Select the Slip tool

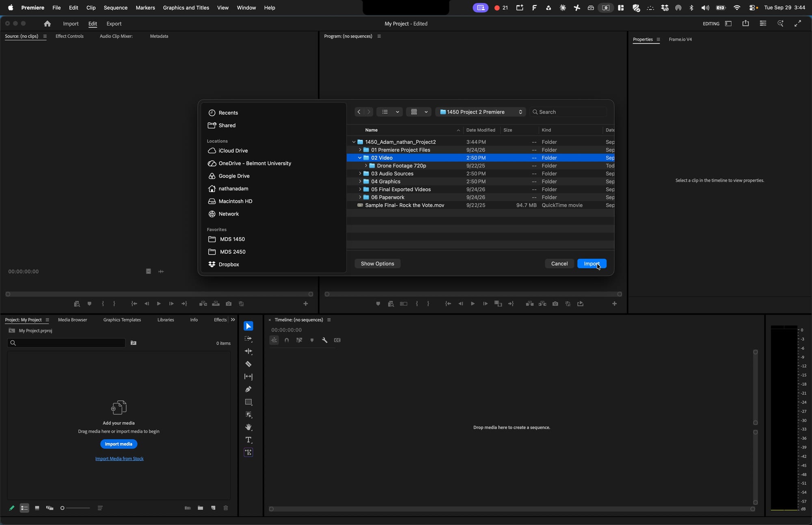[x=248, y=377]
